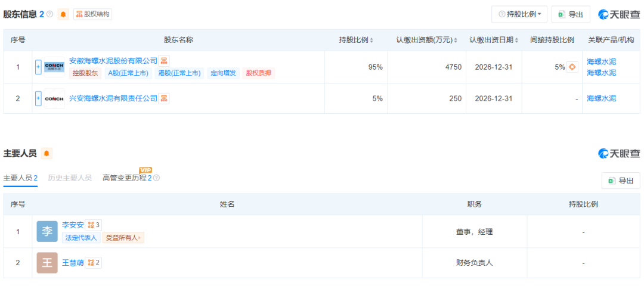Open the 李安安 profile link
The width and height of the screenshot is (644, 289).
tap(73, 225)
